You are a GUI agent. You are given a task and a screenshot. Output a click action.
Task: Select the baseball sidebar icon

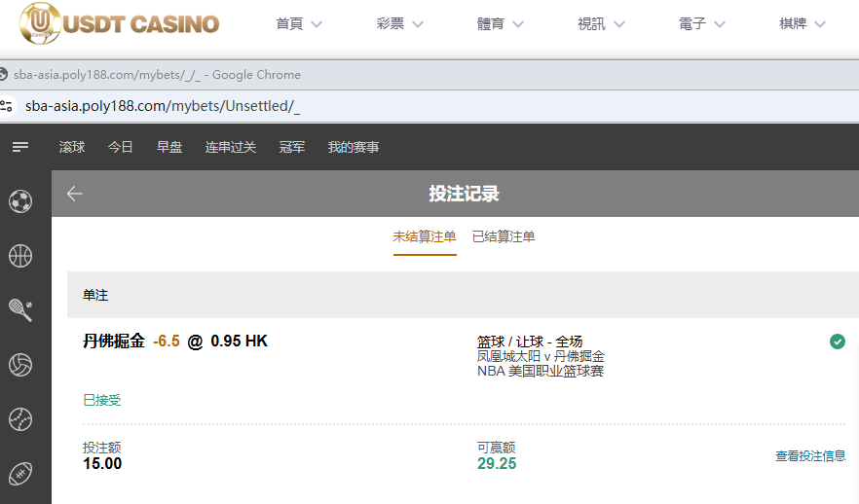[20, 419]
